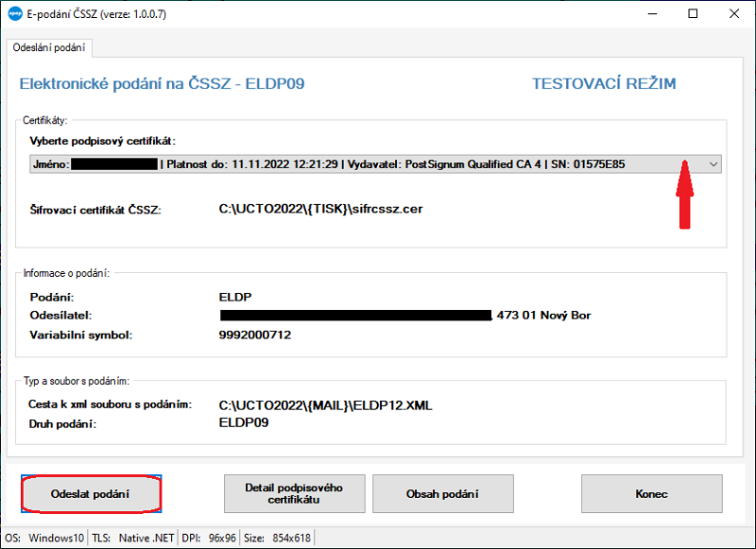Screen dimensions: 756x549
Task: Click the Informace o podání group title
Action: [x=66, y=273]
